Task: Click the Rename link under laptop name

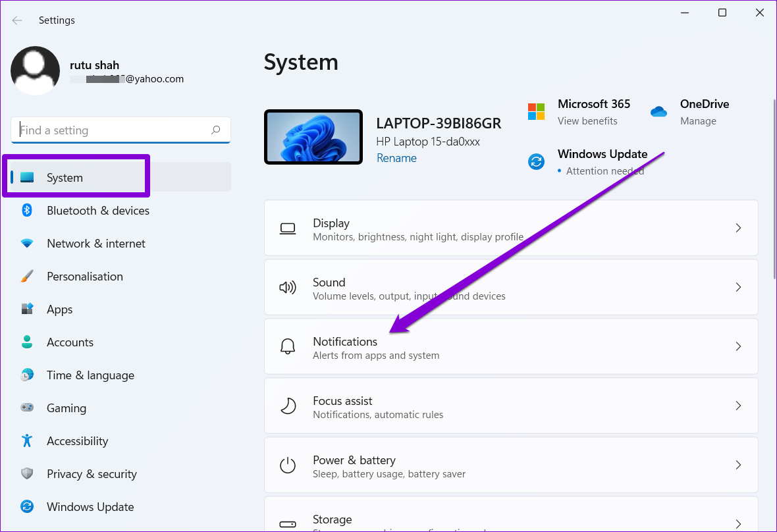Action: pyautogui.click(x=396, y=158)
